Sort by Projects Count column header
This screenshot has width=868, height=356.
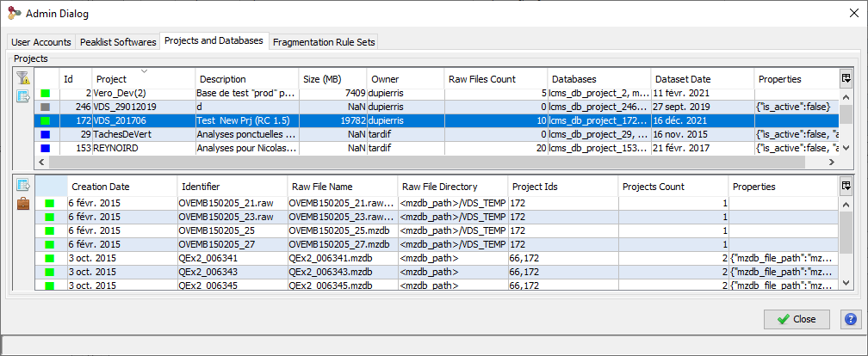(673, 187)
